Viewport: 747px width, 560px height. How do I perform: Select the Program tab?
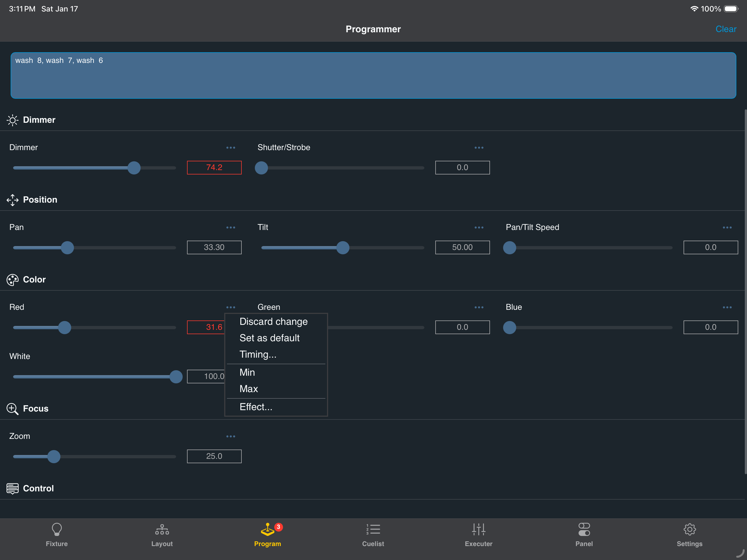pyautogui.click(x=267, y=535)
